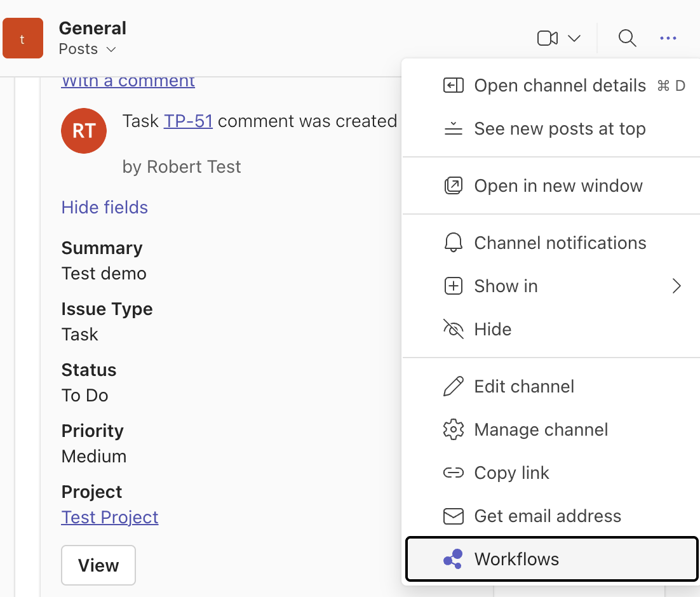Hide the channel using the Hide option
Image resolution: width=700 pixels, height=597 pixels.
coord(492,329)
